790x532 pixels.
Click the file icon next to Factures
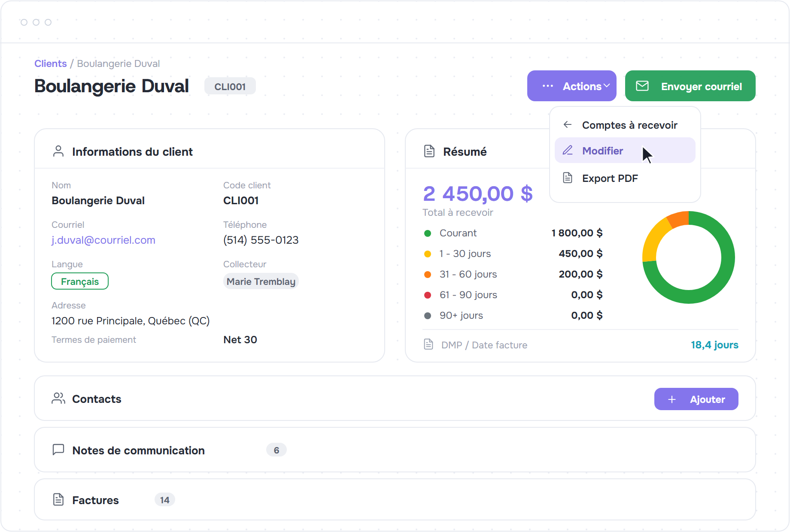coord(58,499)
